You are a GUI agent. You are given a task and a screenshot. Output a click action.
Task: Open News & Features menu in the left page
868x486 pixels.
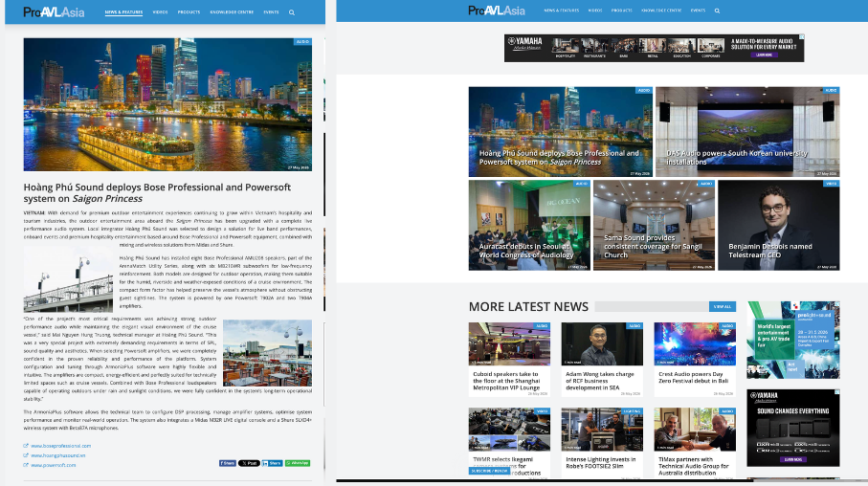[x=124, y=12]
